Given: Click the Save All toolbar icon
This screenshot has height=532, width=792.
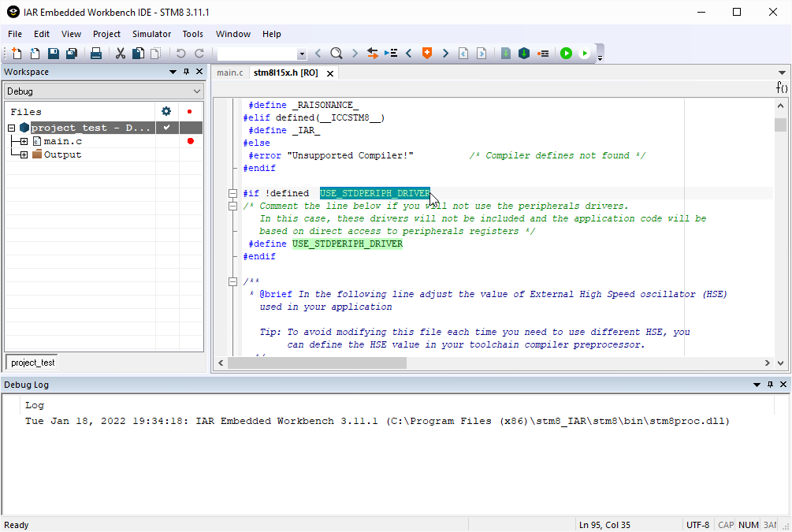Looking at the screenshot, I should 72,53.
